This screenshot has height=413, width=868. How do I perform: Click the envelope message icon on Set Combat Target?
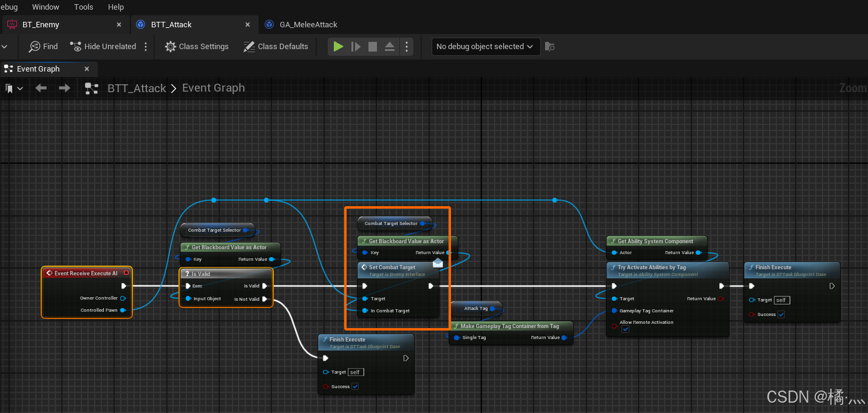click(x=438, y=263)
